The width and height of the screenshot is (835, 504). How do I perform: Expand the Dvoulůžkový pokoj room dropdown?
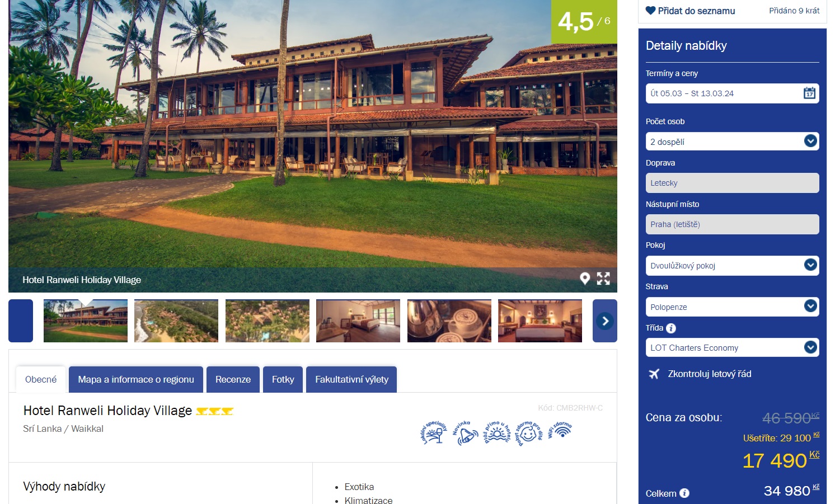732,266
